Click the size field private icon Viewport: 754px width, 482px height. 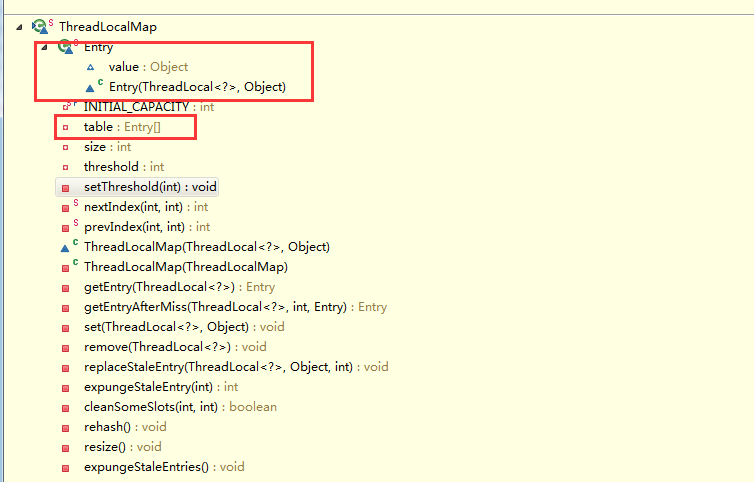point(65,148)
